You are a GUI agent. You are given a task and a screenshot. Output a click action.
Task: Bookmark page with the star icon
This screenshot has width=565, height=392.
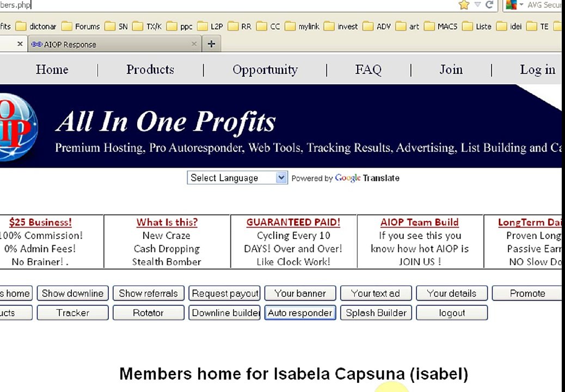(x=464, y=5)
